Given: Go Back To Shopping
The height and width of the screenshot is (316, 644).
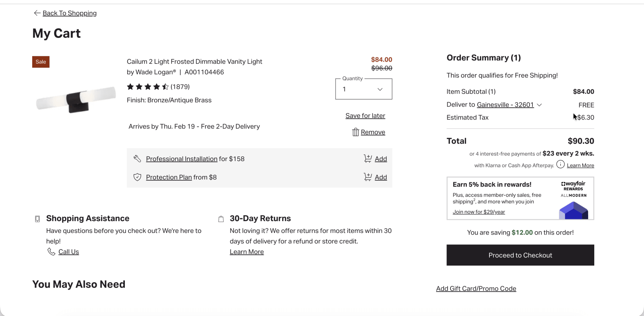Looking at the screenshot, I should click(x=69, y=13).
